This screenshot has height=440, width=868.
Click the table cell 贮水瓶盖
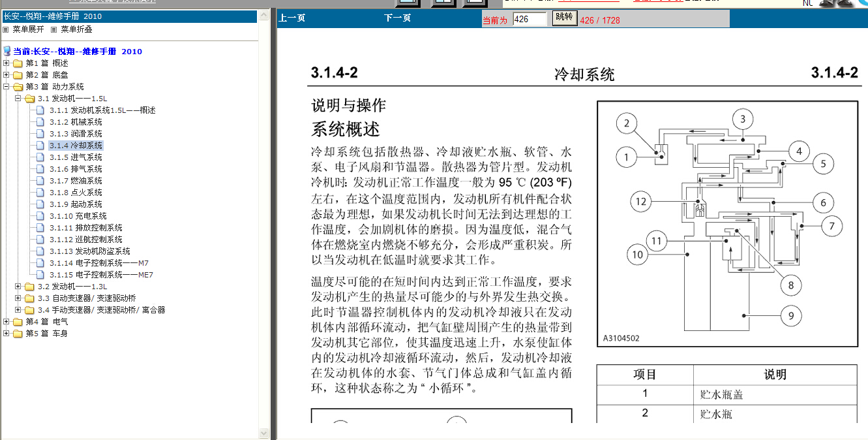pos(722,394)
